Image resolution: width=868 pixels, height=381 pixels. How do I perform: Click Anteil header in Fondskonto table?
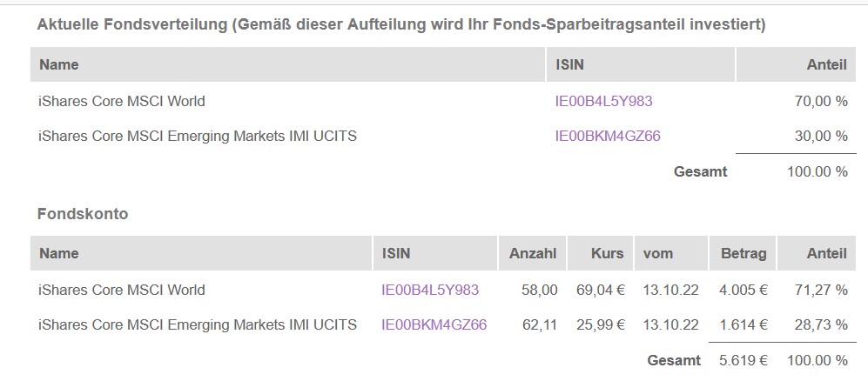[825, 253]
